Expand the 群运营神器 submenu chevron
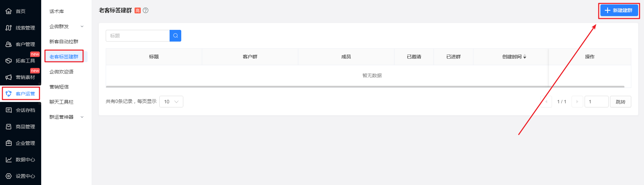 click(x=82, y=117)
